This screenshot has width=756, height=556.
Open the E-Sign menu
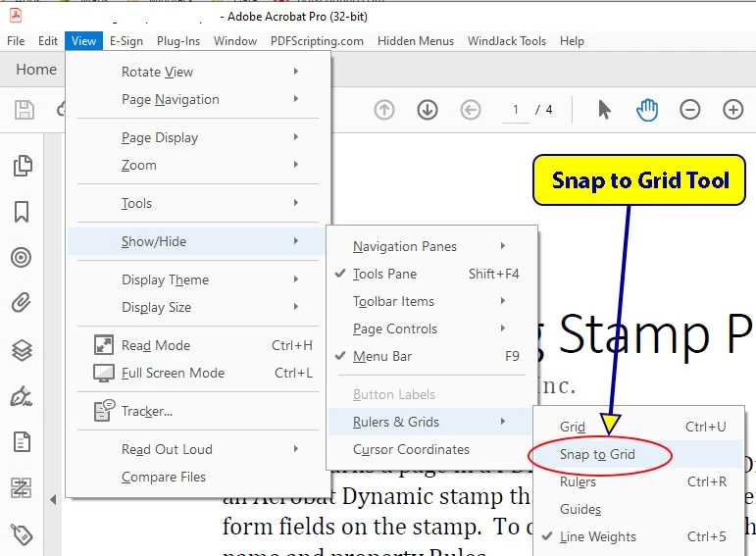(x=126, y=41)
